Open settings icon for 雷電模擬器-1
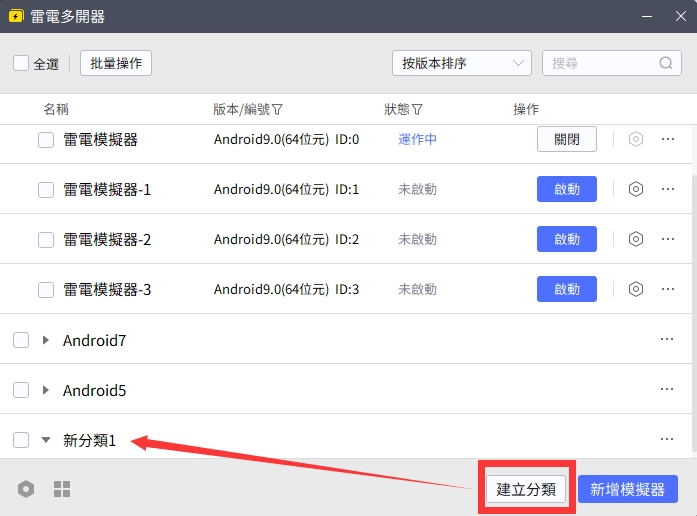Screen dimensions: 697x516 pyautogui.click(x=636, y=189)
